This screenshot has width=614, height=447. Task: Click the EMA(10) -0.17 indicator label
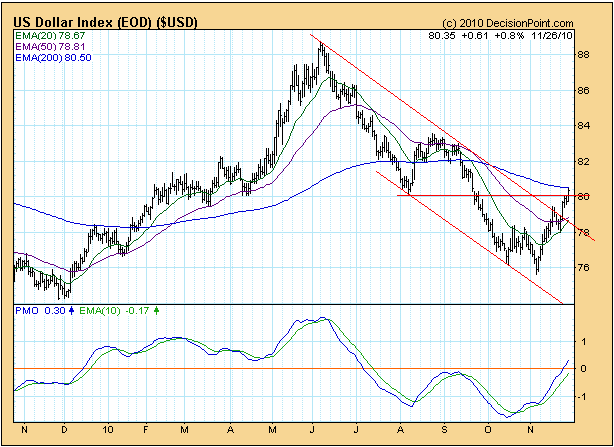[x=115, y=311]
